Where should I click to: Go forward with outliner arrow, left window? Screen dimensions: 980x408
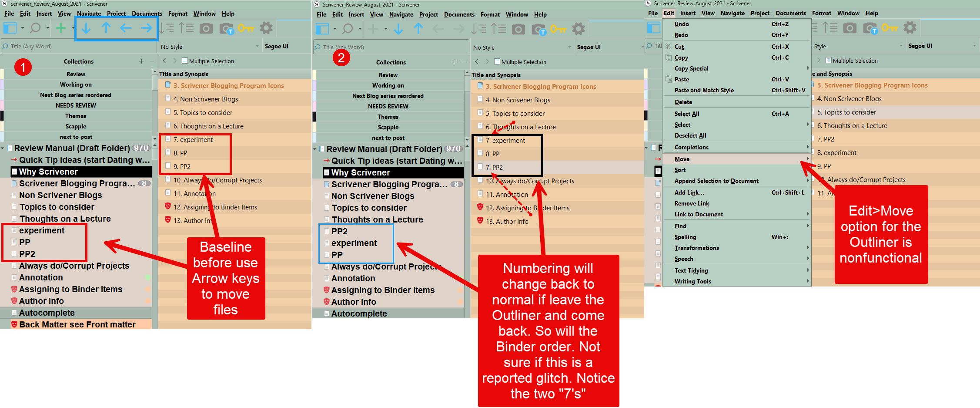click(x=175, y=61)
